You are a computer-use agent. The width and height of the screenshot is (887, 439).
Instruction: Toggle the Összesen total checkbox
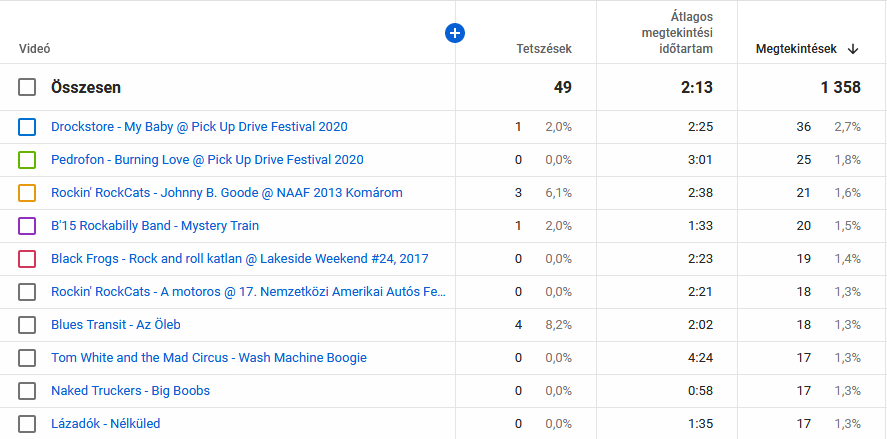tap(27, 87)
